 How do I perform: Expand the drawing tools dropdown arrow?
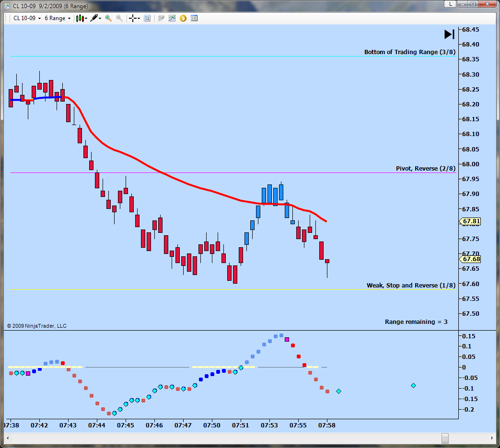(x=100, y=19)
